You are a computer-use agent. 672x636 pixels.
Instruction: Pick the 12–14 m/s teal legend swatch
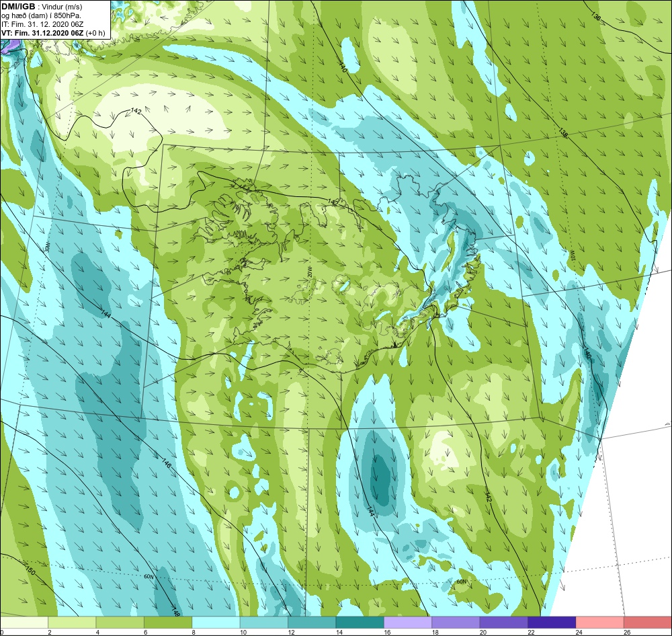click(x=312, y=622)
